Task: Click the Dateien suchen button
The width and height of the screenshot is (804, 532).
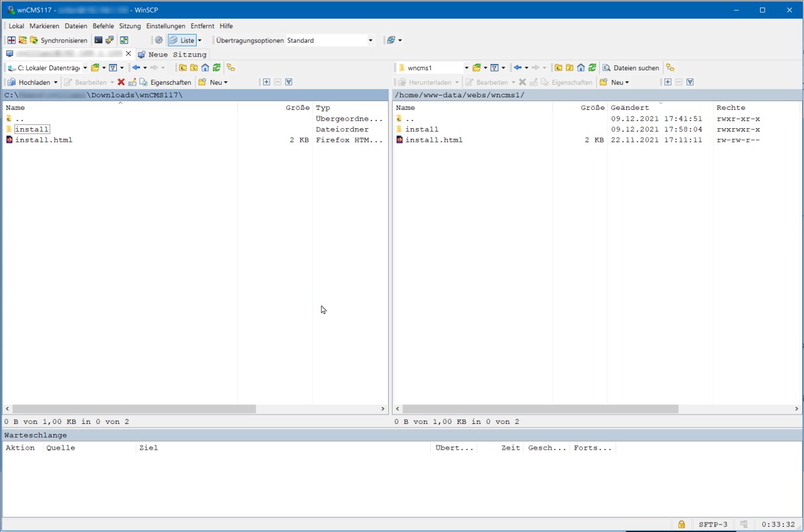Action: pyautogui.click(x=631, y=68)
